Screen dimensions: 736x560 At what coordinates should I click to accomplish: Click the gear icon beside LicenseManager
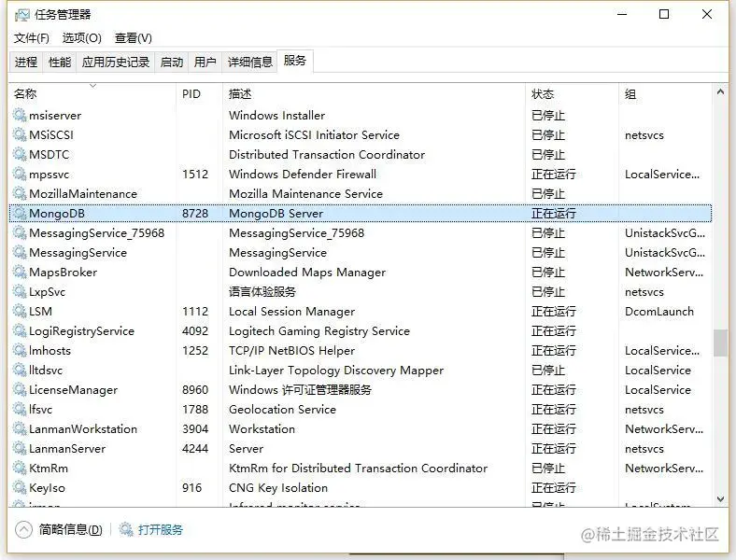click(x=20, y=390)
